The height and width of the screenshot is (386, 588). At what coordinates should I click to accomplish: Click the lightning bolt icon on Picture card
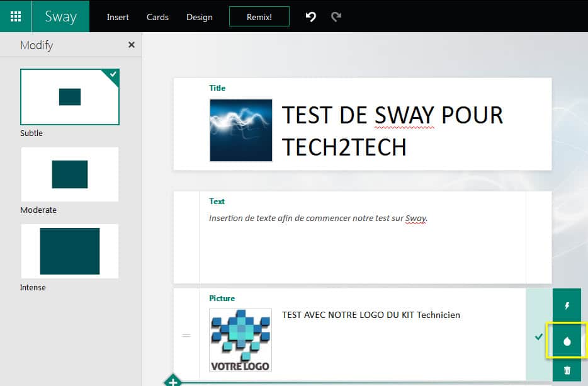tap(567, 305)
